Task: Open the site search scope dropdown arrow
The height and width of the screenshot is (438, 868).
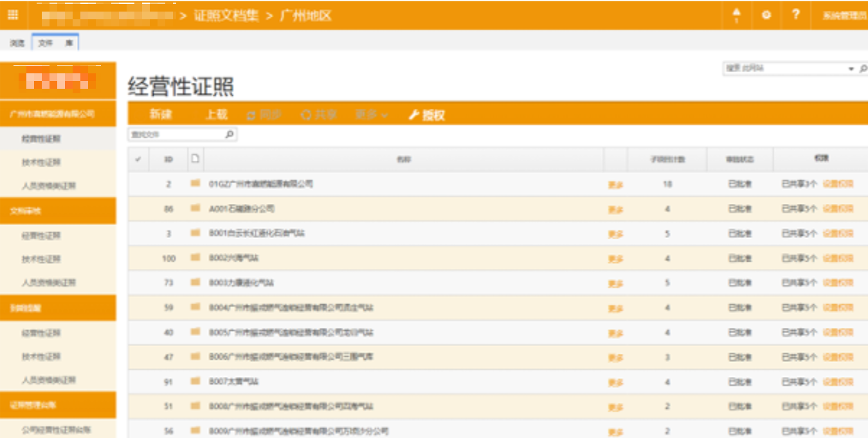Action: 852,68
